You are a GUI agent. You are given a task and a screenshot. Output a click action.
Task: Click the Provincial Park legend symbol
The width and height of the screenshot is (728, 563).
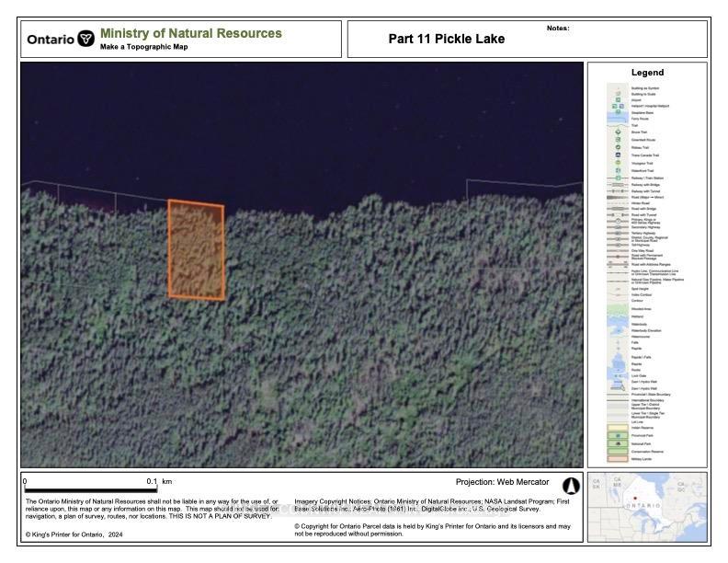tap(618, 436)
